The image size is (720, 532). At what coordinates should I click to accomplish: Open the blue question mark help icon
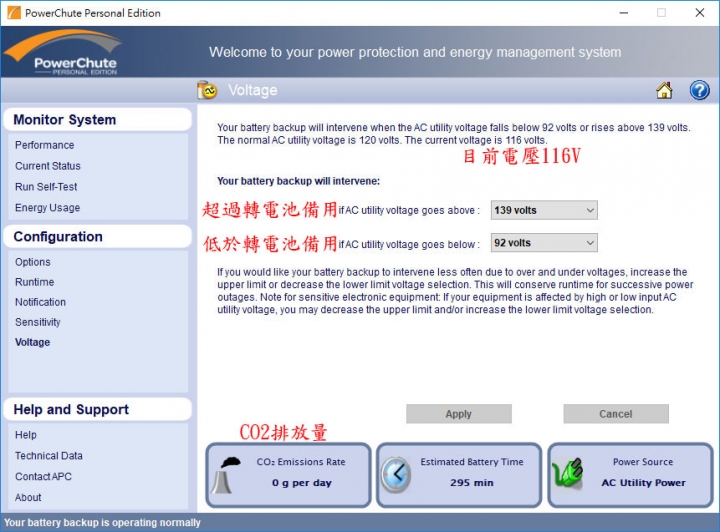(699, 90)
